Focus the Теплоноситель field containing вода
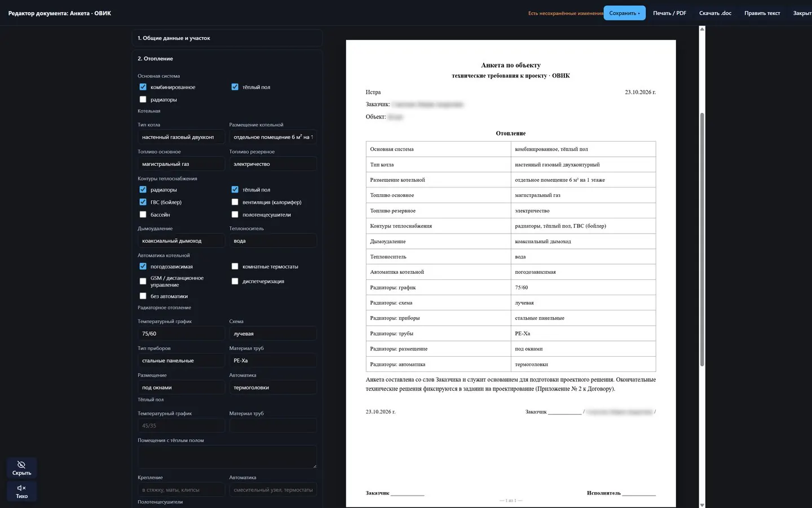The image size is (812, 508). [273, 241]
